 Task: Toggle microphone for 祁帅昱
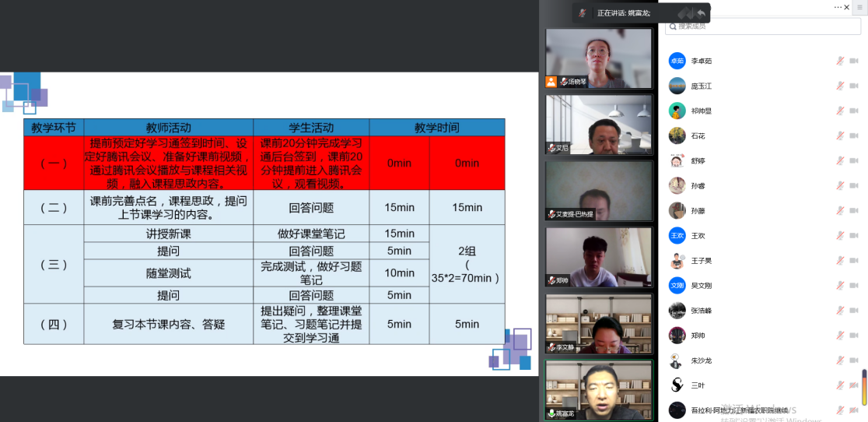pos(840,111)
